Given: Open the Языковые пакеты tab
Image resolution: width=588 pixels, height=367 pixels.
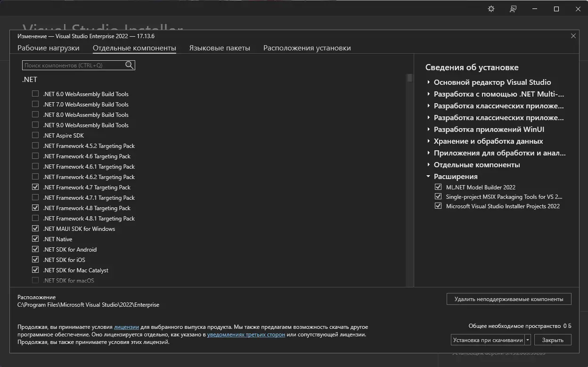Looking at the screenshot, I should click(220, 48).
